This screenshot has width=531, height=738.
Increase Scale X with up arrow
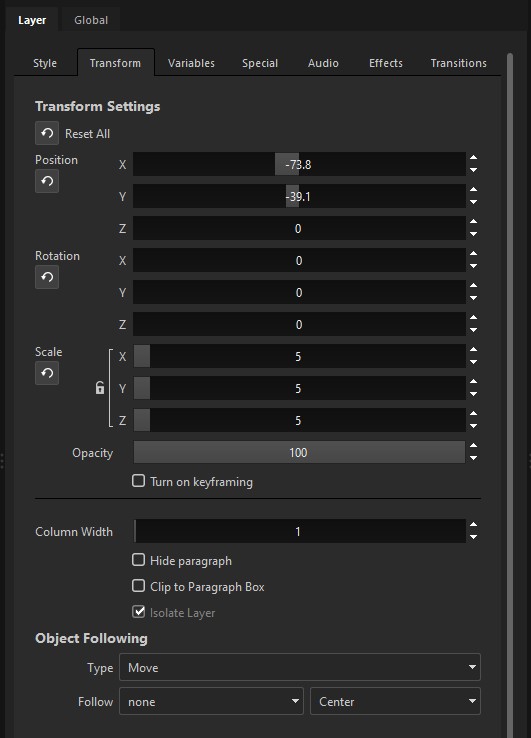[474, 350]
